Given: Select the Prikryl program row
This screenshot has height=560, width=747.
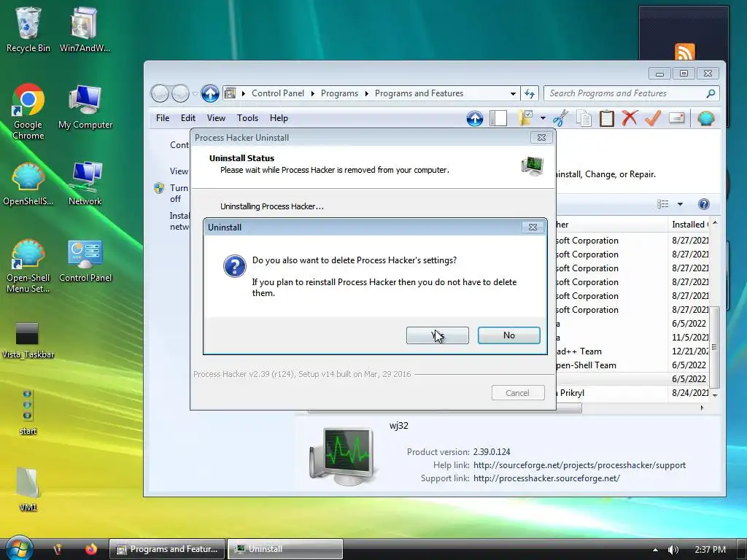Looking at the screenshot, I should point(632,393).
